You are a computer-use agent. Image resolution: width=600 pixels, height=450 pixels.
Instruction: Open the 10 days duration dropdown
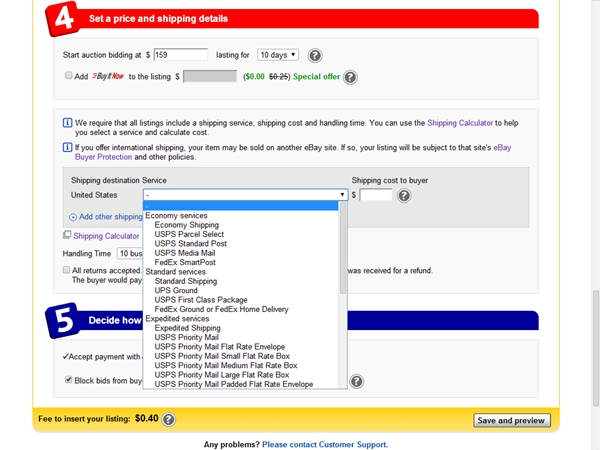pos(278,55)
